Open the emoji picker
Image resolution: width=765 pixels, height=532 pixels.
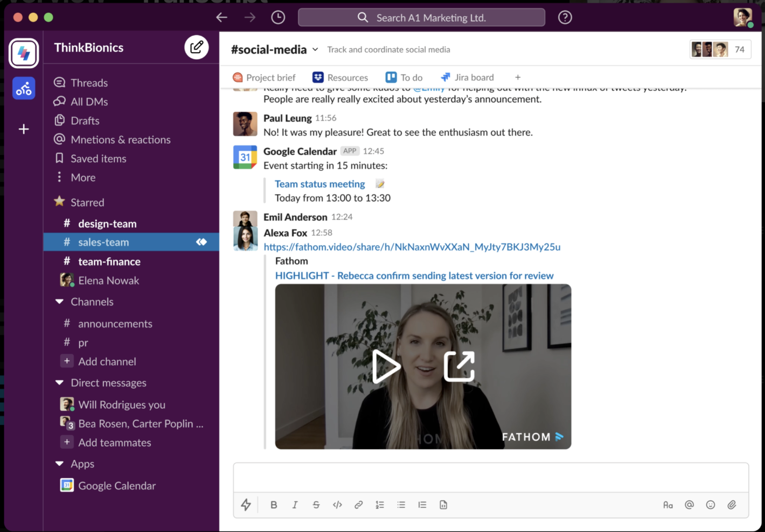711,505
